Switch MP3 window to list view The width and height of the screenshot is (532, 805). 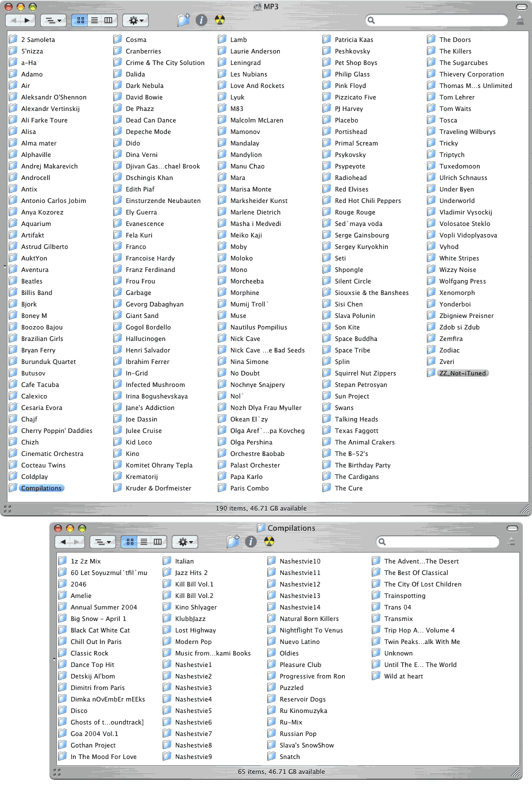click(x=94, y=20)
